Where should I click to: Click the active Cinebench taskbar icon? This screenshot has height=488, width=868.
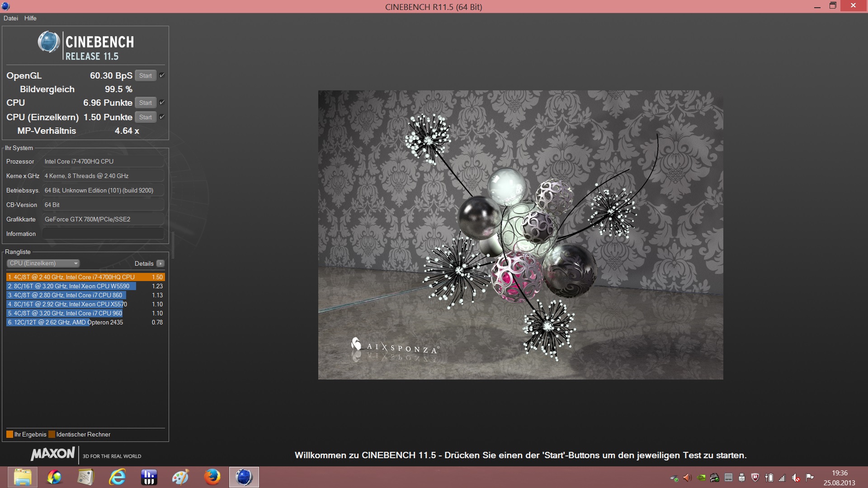(x=244, y=477)
